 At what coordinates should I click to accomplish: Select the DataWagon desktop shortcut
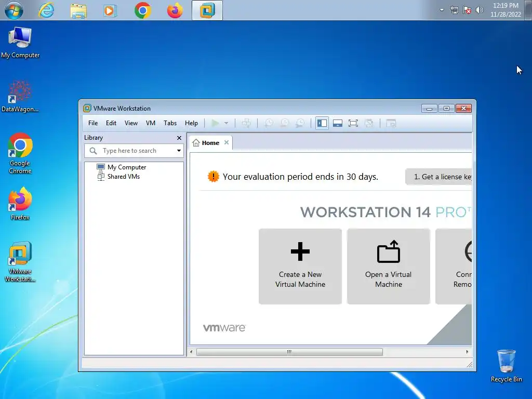coord(20,96)
